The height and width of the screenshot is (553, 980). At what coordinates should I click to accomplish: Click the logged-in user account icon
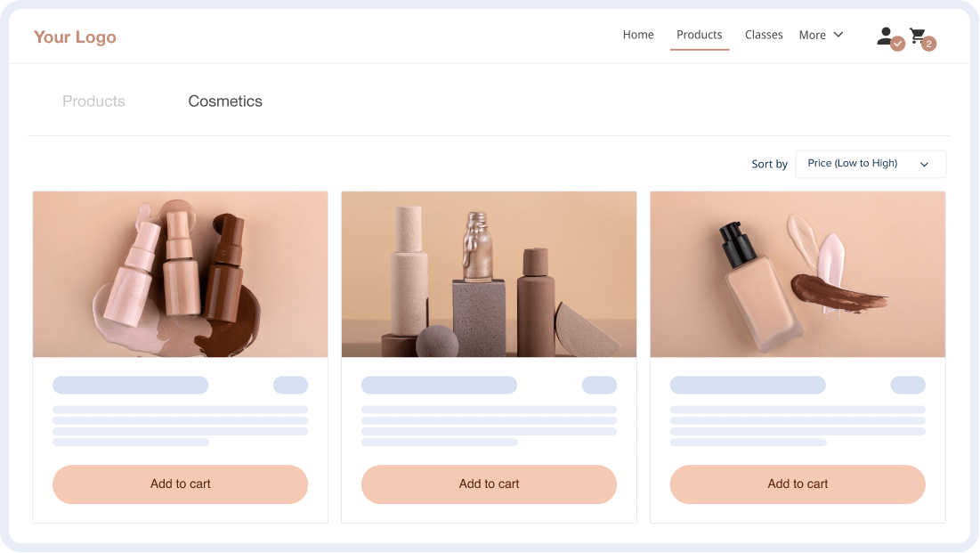point(884,34)
